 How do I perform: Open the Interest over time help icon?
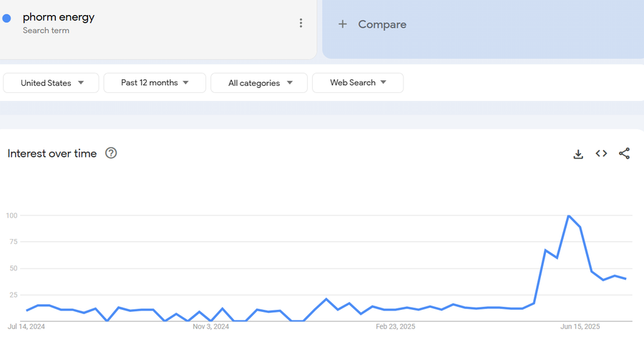pyautogui.click(x=111, y=153)
